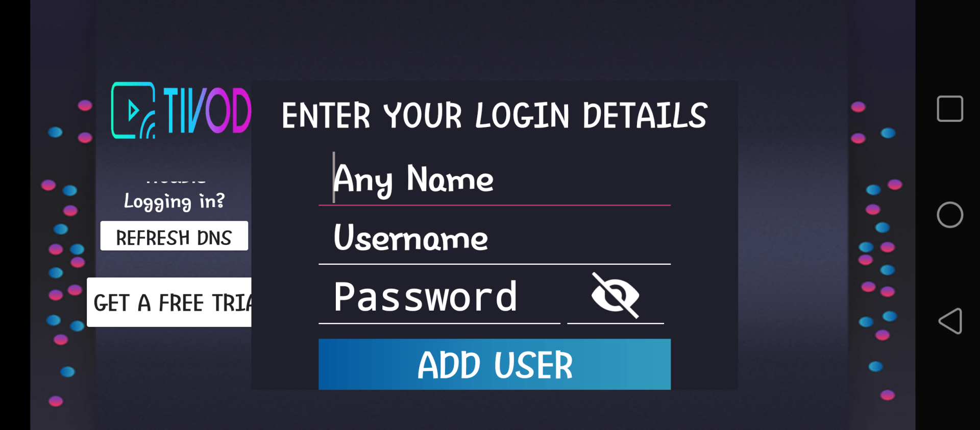This screenshot has height=430, width=980.
Task: Tap the Android home circle button
Action: (x=950, y=215)
